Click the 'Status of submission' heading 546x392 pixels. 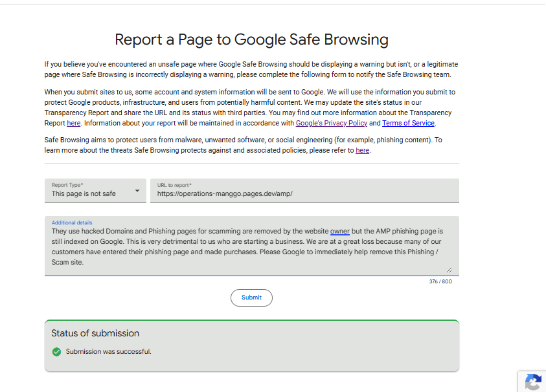pos(95,333)
